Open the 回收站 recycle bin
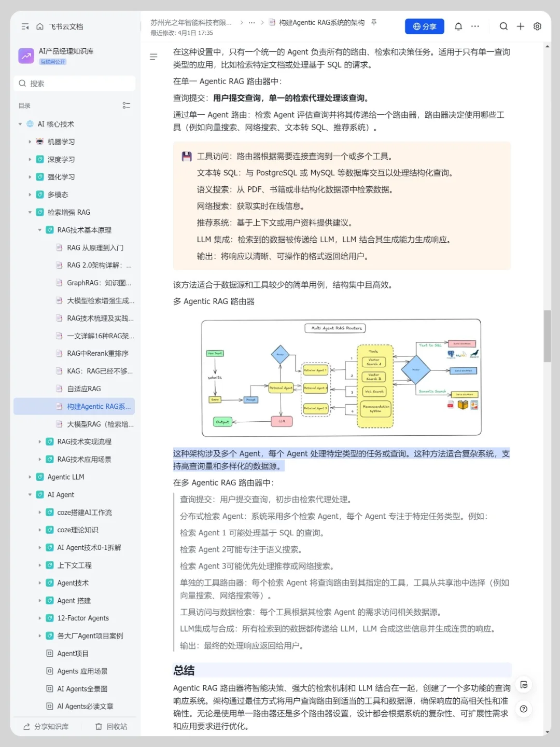The width and height of the screenshot is (560, 747). (111, 726)
